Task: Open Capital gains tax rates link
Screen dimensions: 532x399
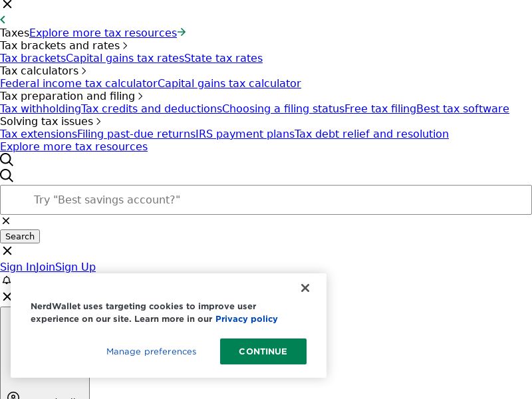Action: (x=125, y=59)
